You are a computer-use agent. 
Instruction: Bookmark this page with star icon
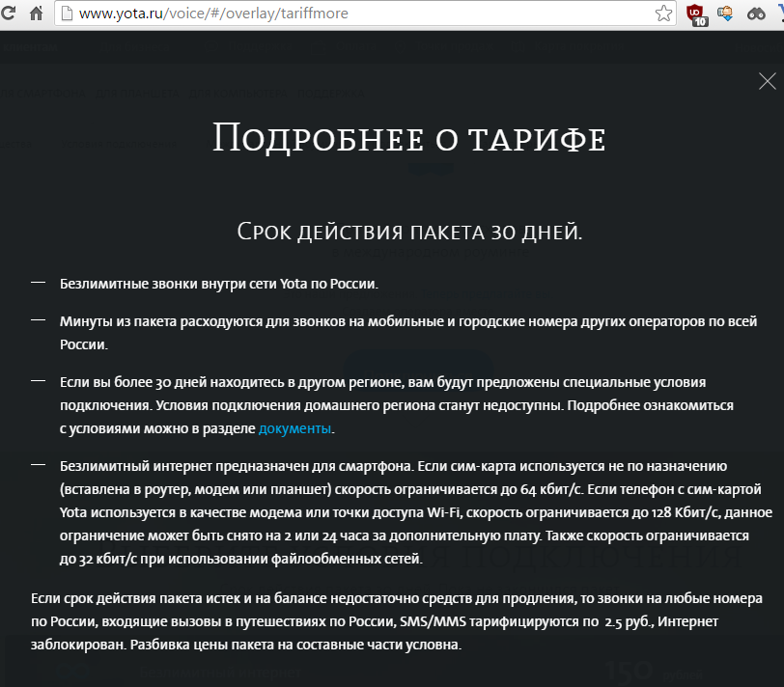pos(663,13)
